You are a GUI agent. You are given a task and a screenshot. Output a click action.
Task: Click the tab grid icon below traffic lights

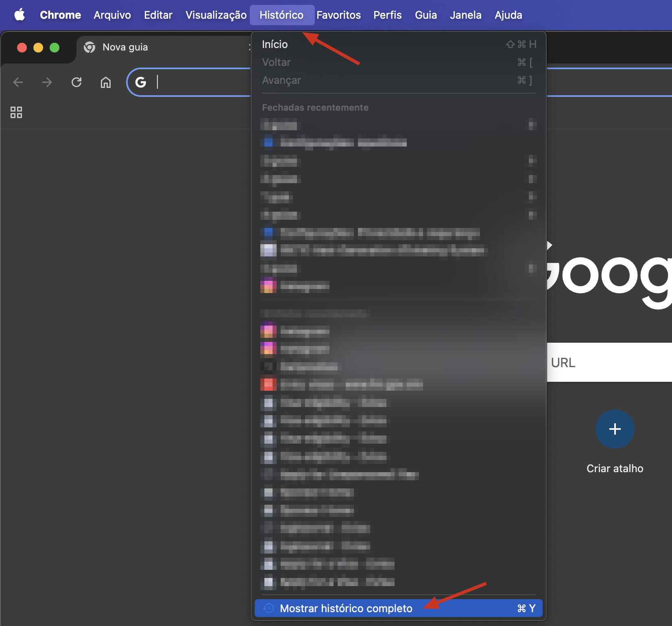tap(16, 112)
